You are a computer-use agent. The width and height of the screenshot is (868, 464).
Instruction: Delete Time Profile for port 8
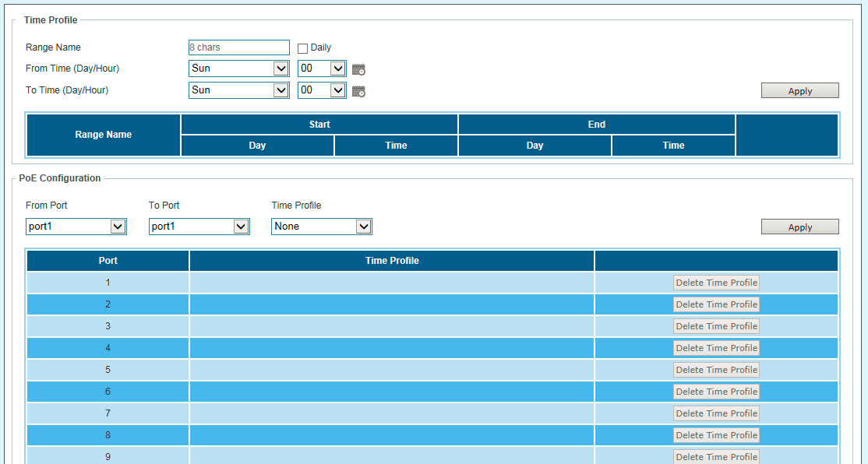click(x=716, y=435)
